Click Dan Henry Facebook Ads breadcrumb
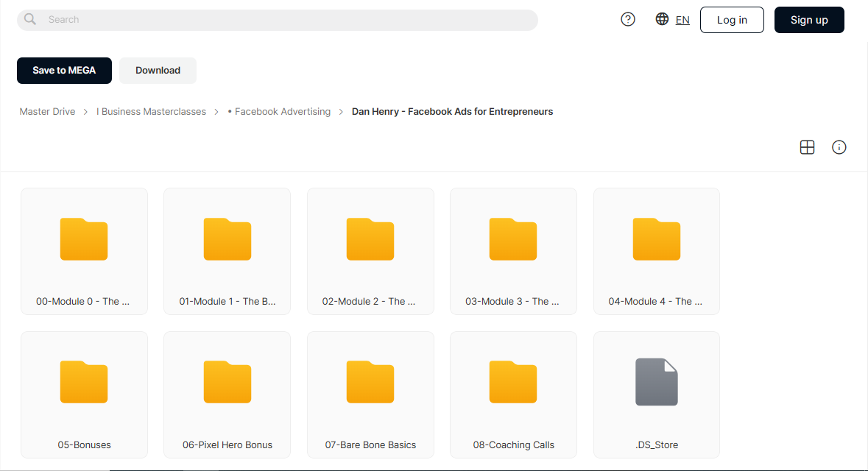868x471 pixels. pyautogui.click(x=452, y=112)
